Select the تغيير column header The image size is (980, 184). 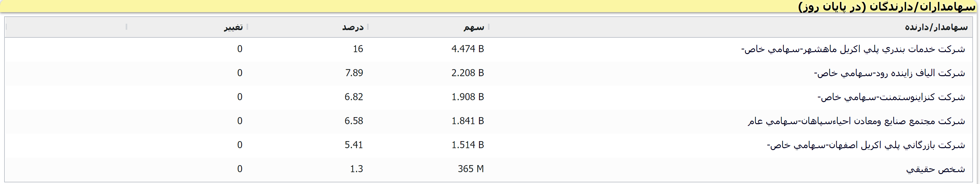pyautogui.click(x=233, y=28)
